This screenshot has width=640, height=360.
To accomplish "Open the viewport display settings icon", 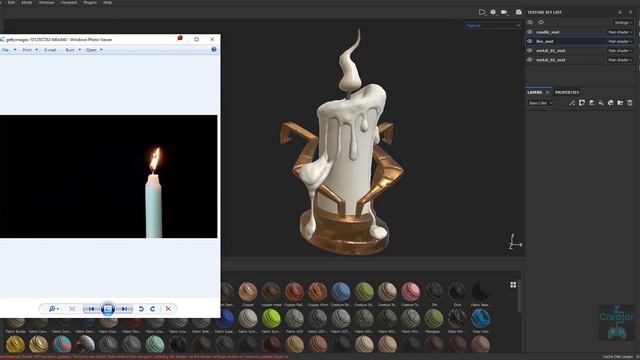I will pos(493,12).
